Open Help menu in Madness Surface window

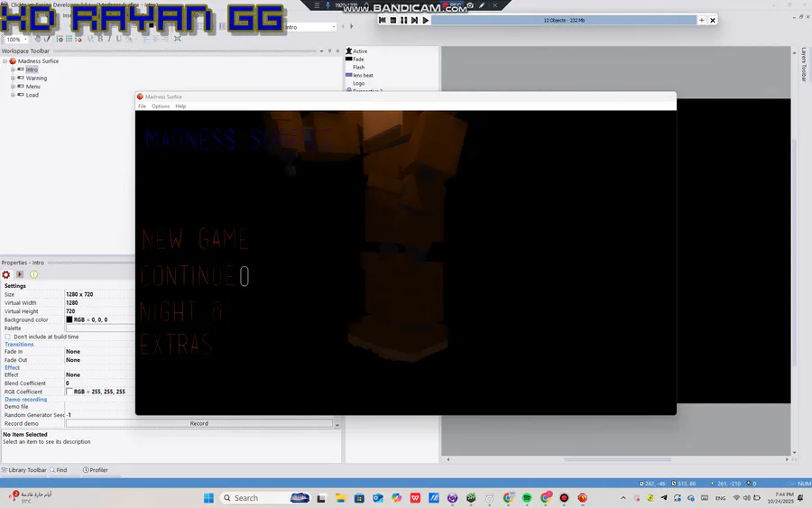(180, 106)
